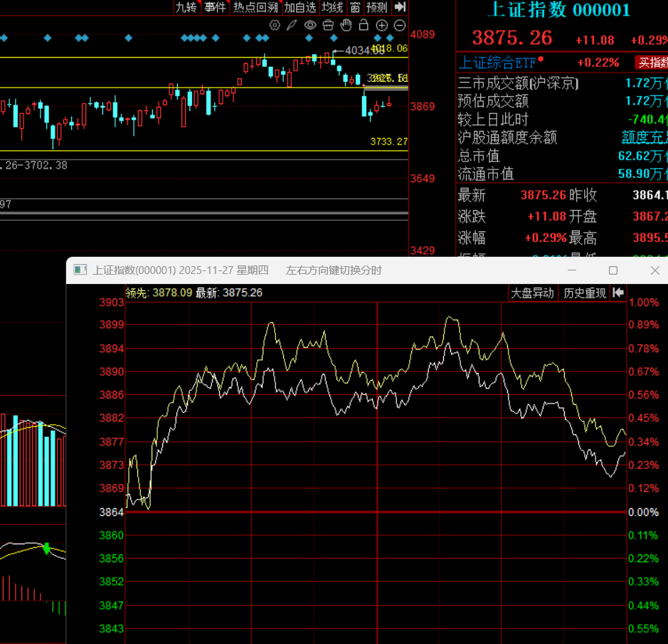
Task: Toggle the eye visibility icon on chart
Action: (310, 26)
